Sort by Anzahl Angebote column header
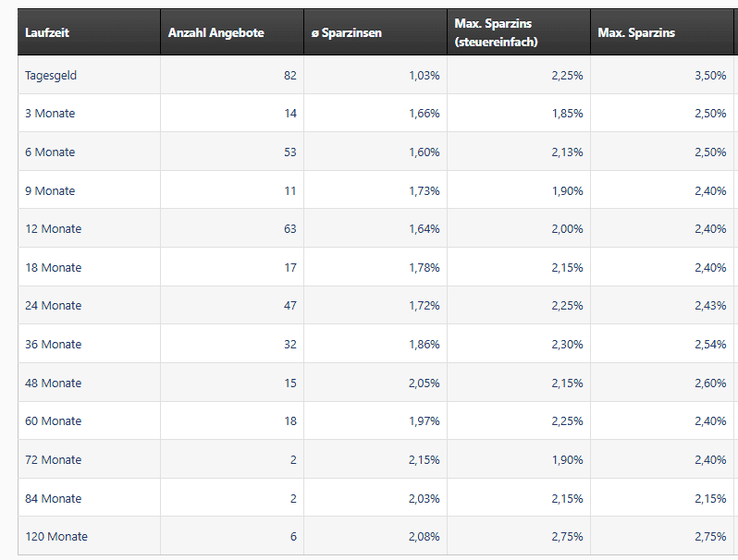This screenshot has width=738, height=560. [x=215, y=32]
